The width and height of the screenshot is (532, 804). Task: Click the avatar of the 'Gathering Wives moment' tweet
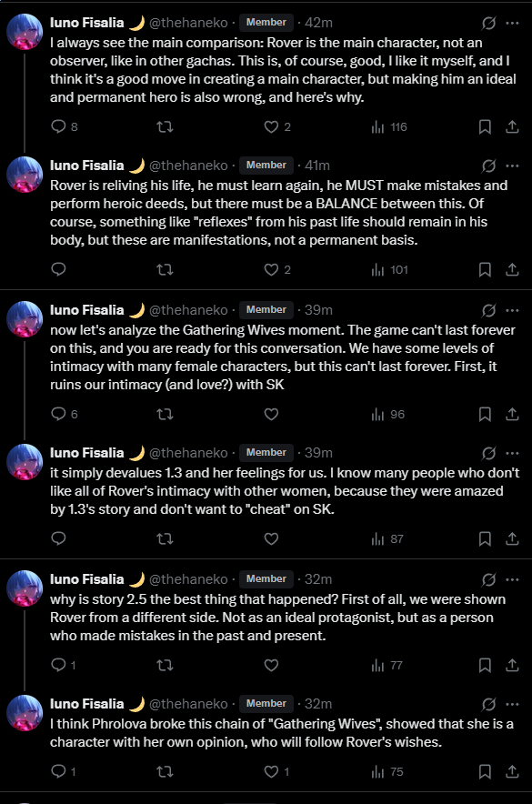point(25,319)
